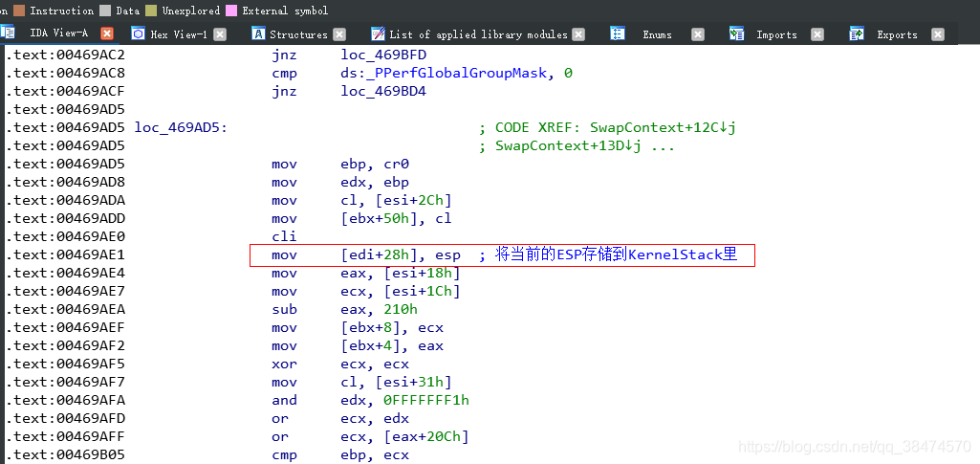The height and width of the screenshot is (464, 980).
Task: Select the 'mov ebp, cr0' instruction
Action: click(340, 164)
